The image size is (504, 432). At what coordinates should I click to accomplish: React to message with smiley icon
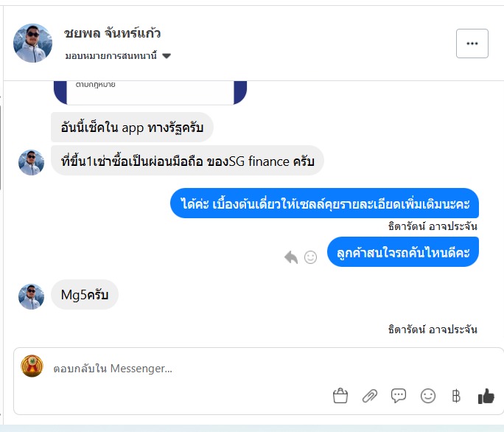click(311, 257)
